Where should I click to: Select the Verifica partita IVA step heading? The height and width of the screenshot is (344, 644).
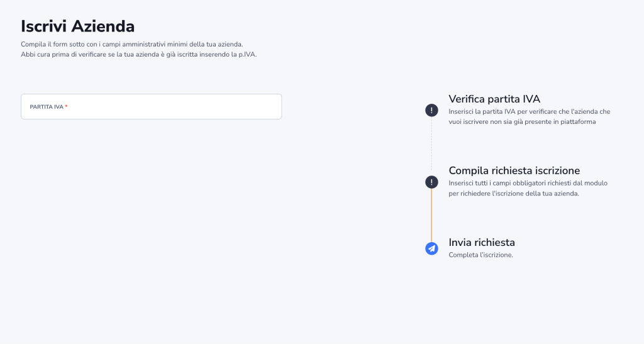point(494,99)
